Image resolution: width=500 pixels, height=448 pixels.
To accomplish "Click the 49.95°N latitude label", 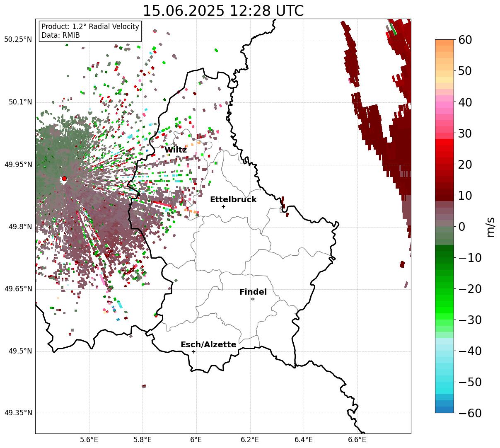I will [x=18, y=165].
